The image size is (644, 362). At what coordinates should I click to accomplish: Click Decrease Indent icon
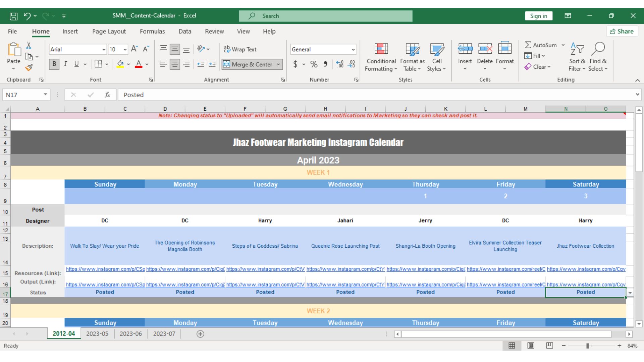click(x=201, y=64)
